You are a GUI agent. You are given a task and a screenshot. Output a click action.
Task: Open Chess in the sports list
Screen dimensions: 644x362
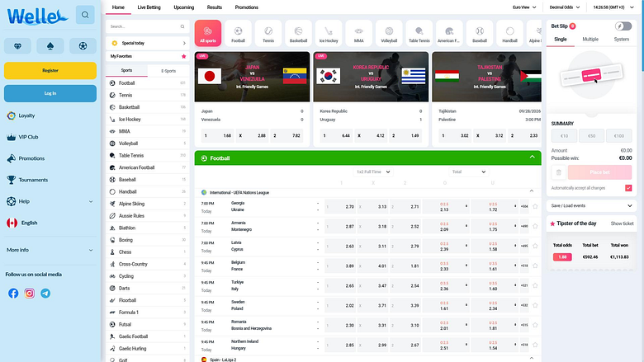(148, 252)
